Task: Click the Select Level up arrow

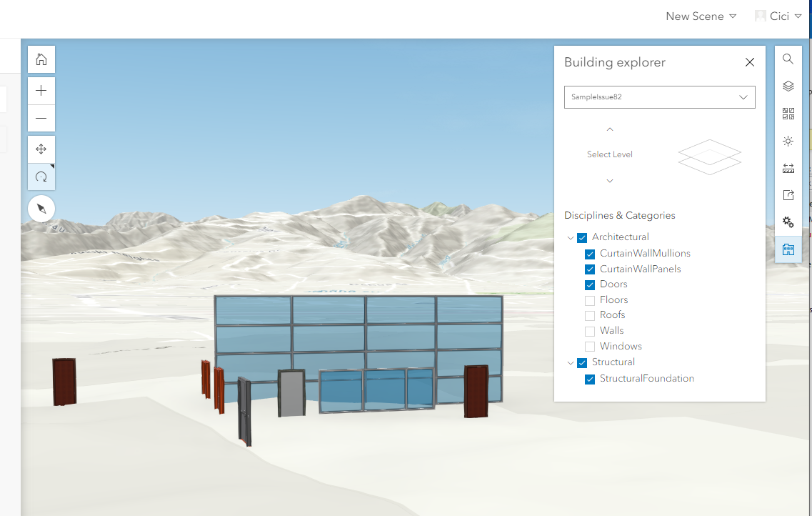Action: pos(609,129)
